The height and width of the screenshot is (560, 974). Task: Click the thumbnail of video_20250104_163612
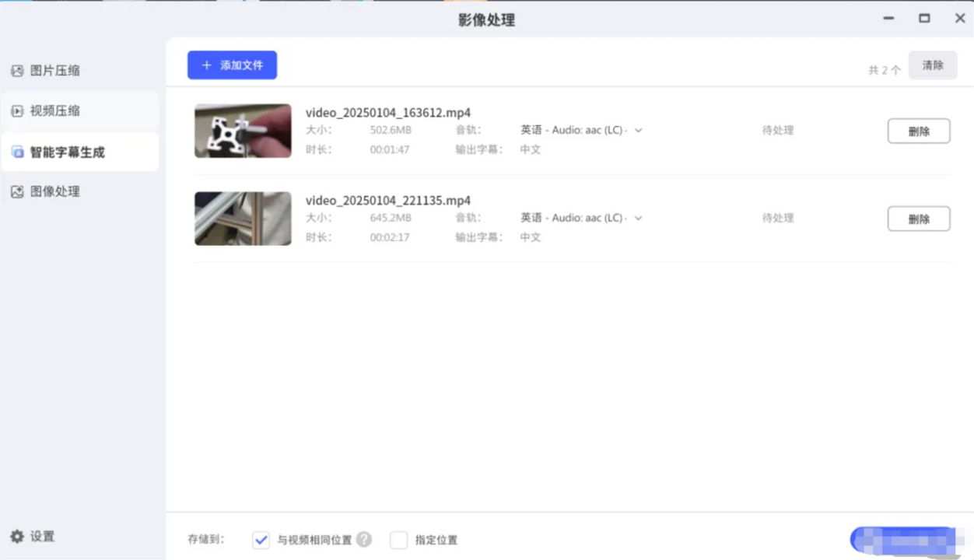click(243, 131)
